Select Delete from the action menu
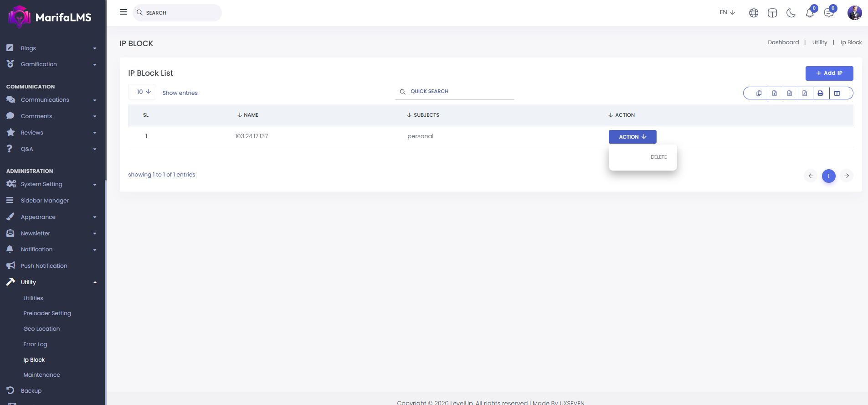 tap(658, 157)
